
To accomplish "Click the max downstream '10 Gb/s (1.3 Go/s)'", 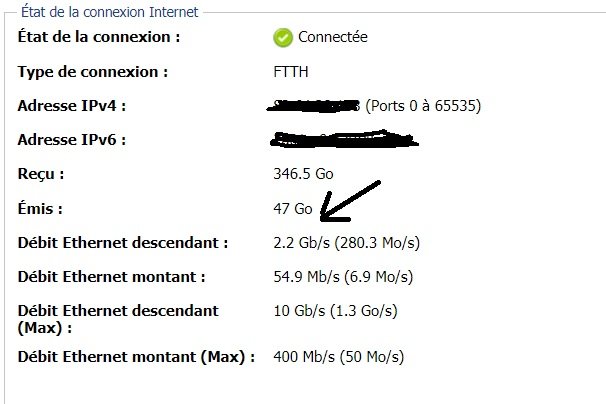I will pyautogui.click(x=335, y=311).
